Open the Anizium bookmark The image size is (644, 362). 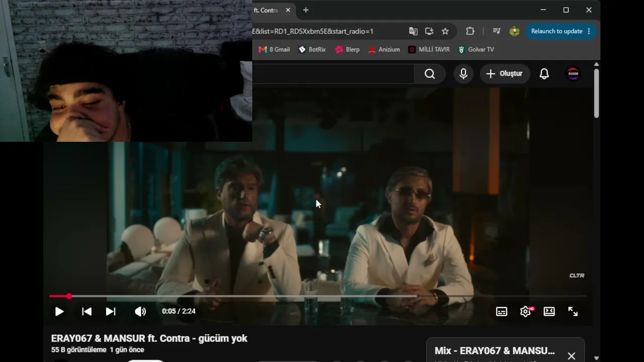(384, 49)
